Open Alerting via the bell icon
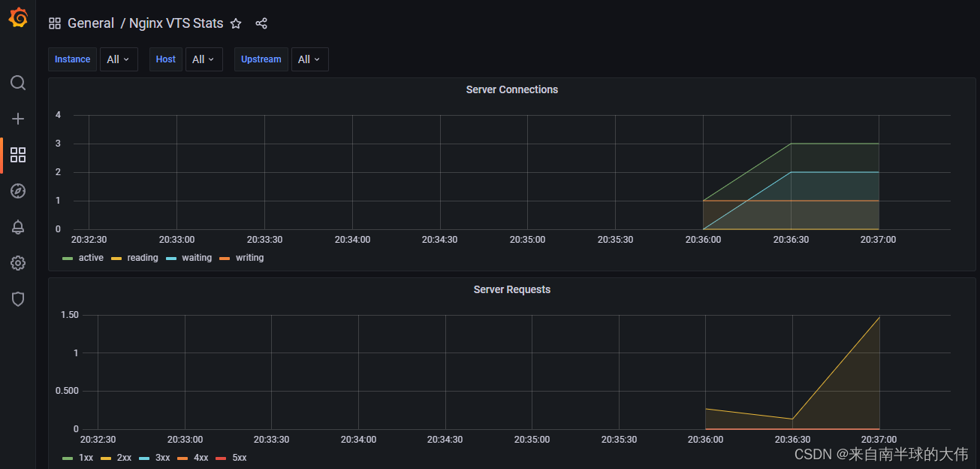980x469 pixels. coord(17,227)
